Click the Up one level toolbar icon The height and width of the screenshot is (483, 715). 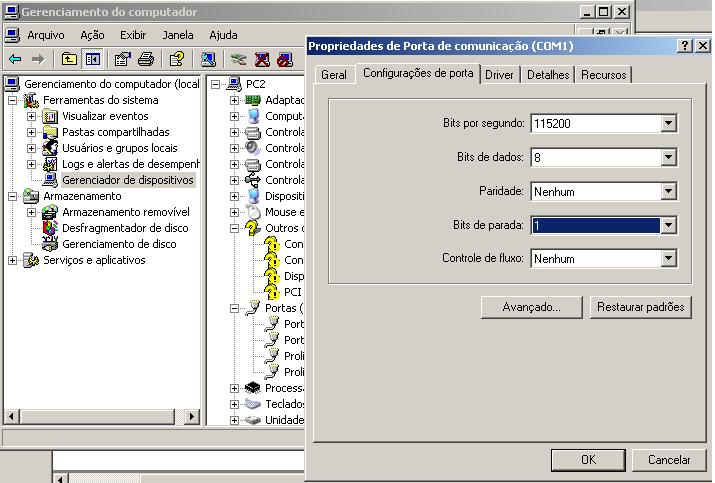(69, 59)
